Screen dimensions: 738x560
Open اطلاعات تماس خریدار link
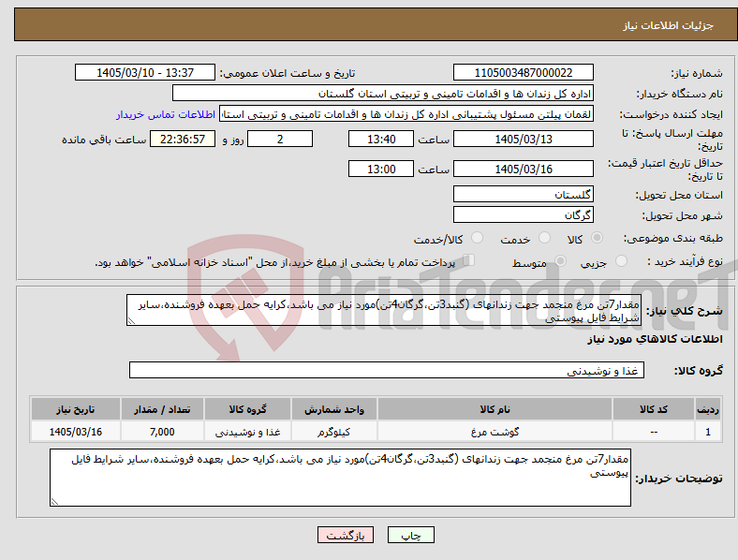(x=166, y=114)
